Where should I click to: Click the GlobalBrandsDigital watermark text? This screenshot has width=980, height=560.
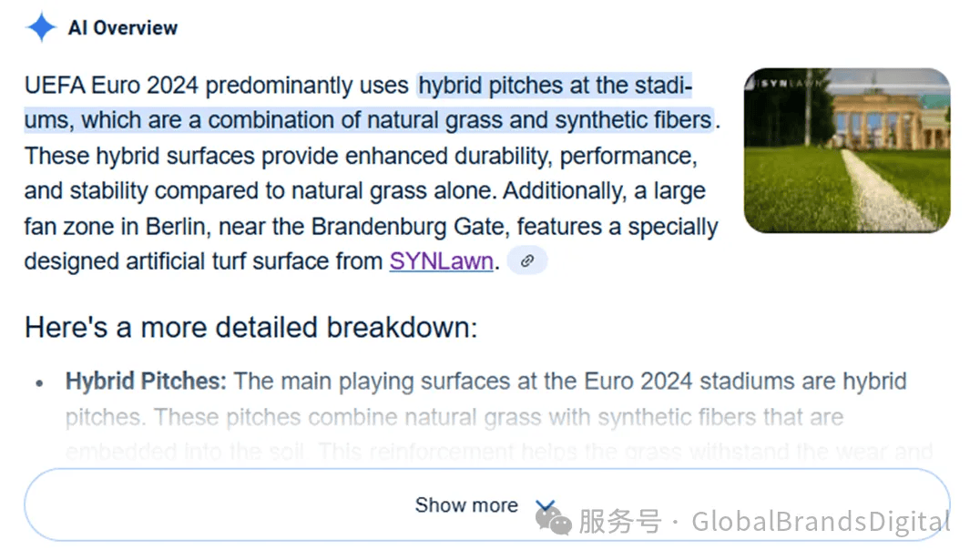[821, 521]
